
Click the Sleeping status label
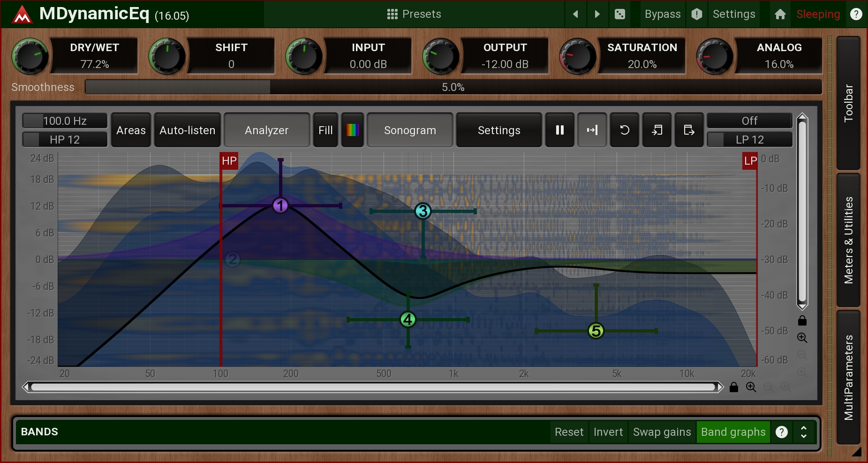click(x=818, y=14)
